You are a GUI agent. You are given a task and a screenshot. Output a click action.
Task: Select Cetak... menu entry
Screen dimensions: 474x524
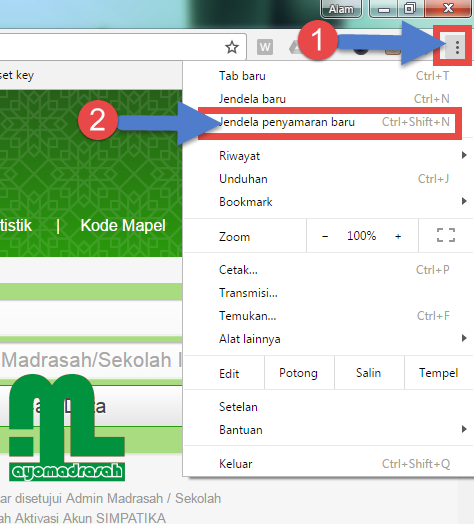click(x=328, y=270)
